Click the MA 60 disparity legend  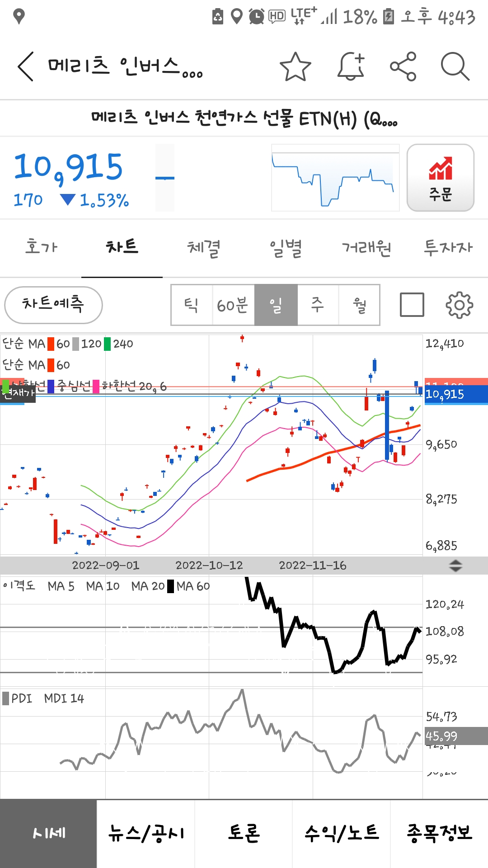(188, 586)
